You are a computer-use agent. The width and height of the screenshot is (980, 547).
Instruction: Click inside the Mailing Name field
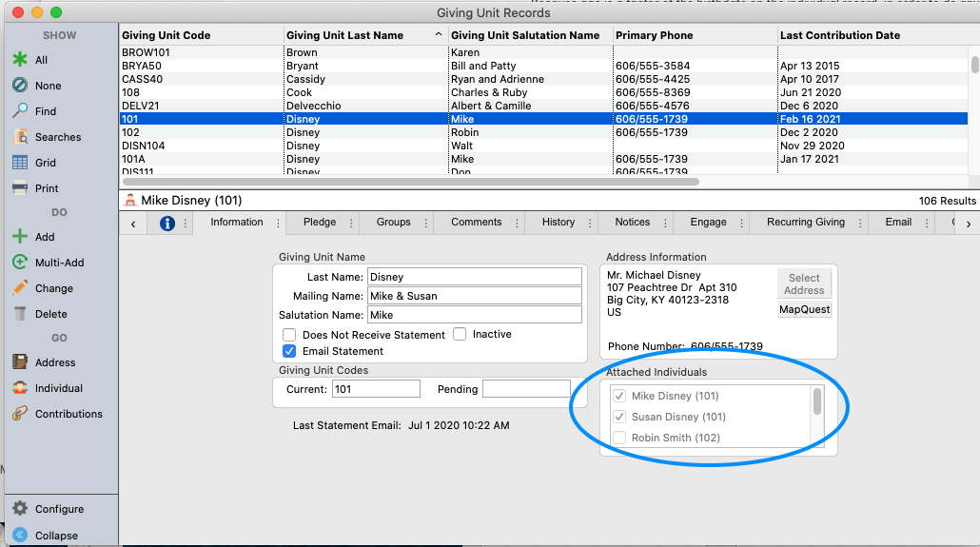(474, 296)
